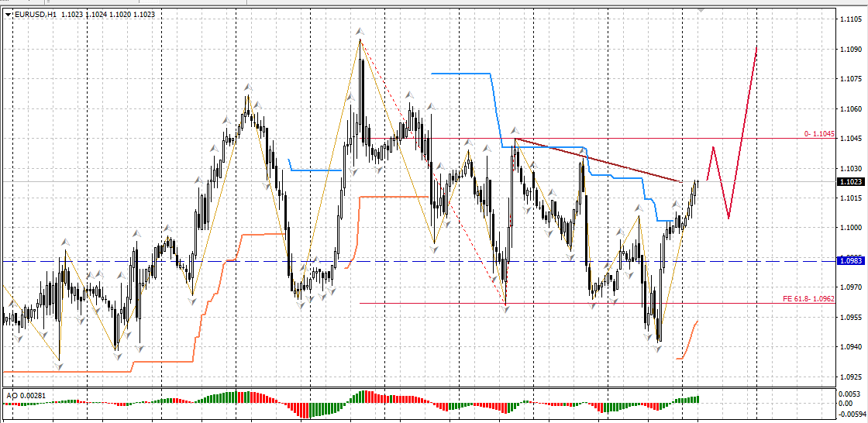Click the fractal arrow above the highest candle peak

point(360,32)
